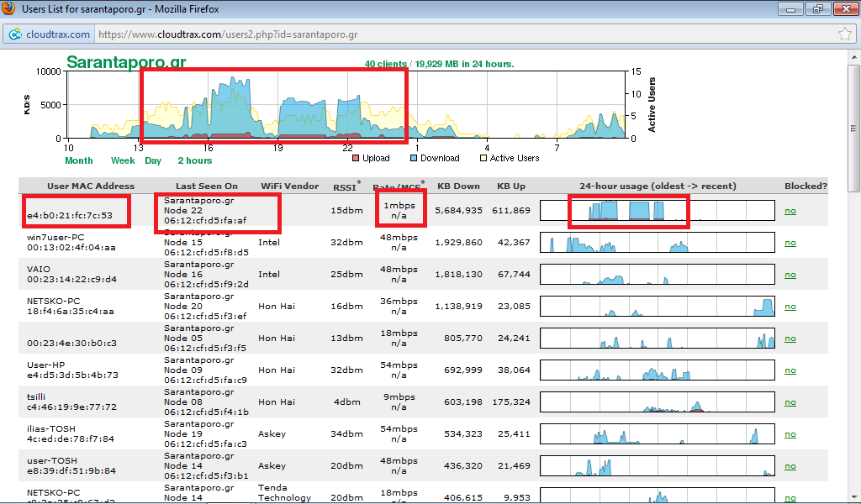Switch chart to Month view

click(78, 160)
